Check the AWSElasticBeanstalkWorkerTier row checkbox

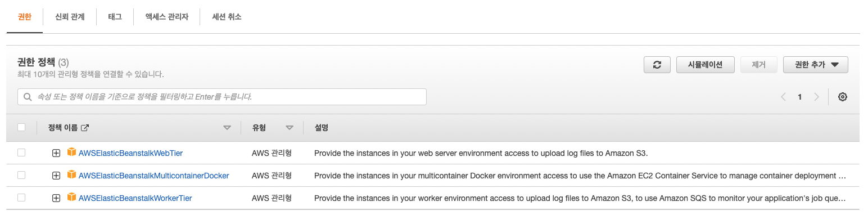[21, 198]
